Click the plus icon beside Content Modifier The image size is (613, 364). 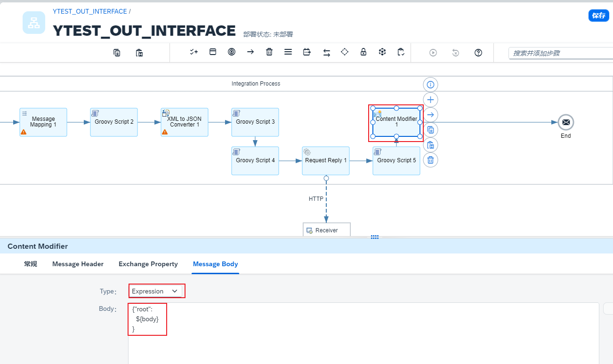point(430,100)
